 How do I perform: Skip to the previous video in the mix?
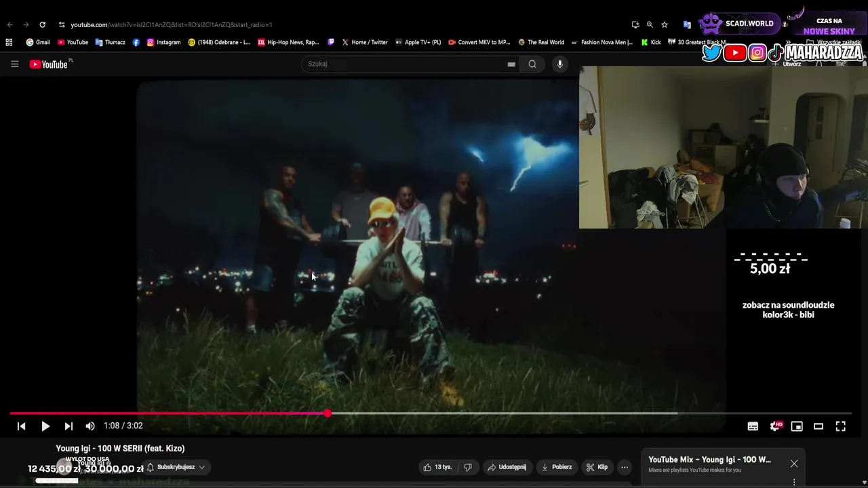tap(21, 426)
